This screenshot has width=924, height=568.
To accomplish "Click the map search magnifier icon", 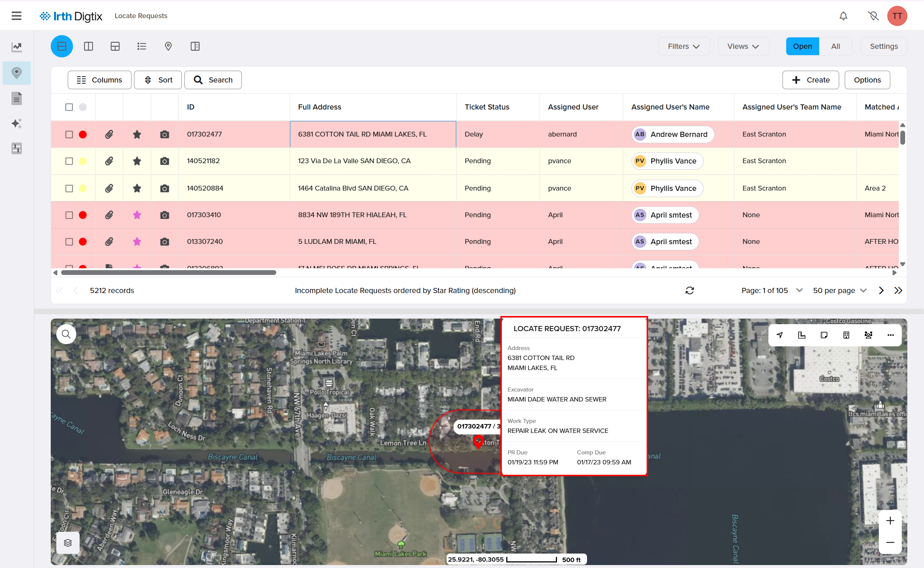I will [66, 334].
